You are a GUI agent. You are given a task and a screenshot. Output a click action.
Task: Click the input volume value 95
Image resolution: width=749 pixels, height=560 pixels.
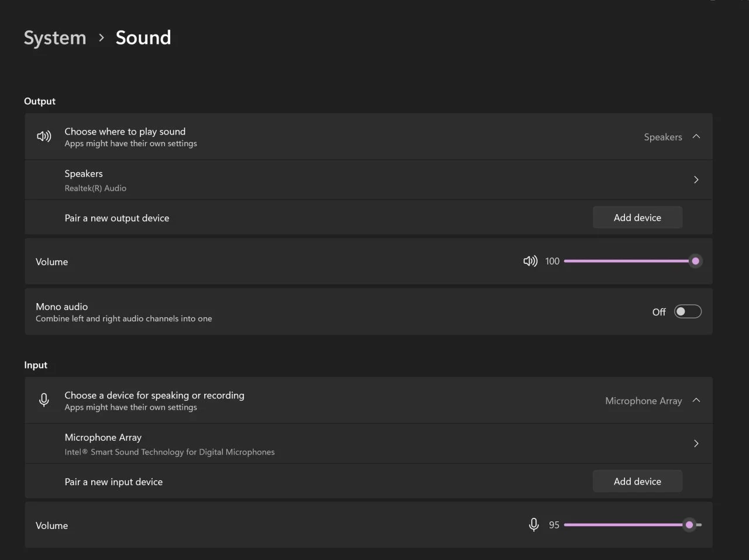point(554,525)
